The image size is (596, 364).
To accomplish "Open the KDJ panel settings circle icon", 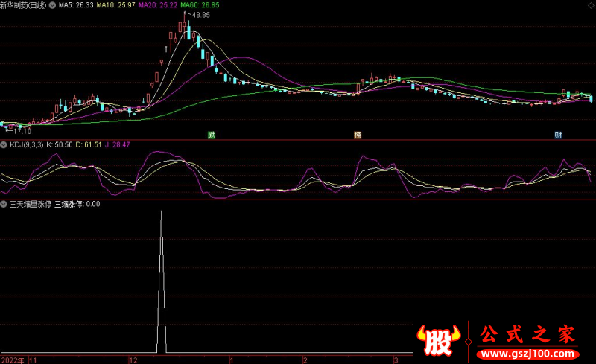I will (x=4, y=144).
